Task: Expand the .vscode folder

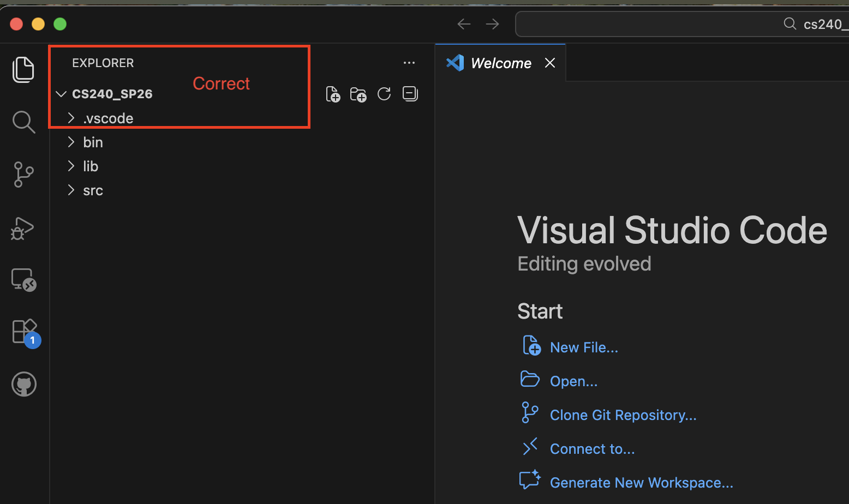Action: [x=108, y=118]
